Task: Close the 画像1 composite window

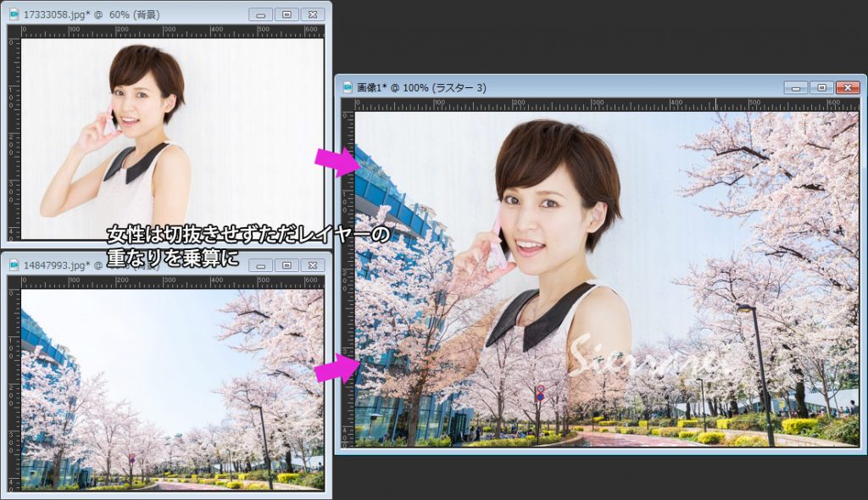Action: (846, 87)
